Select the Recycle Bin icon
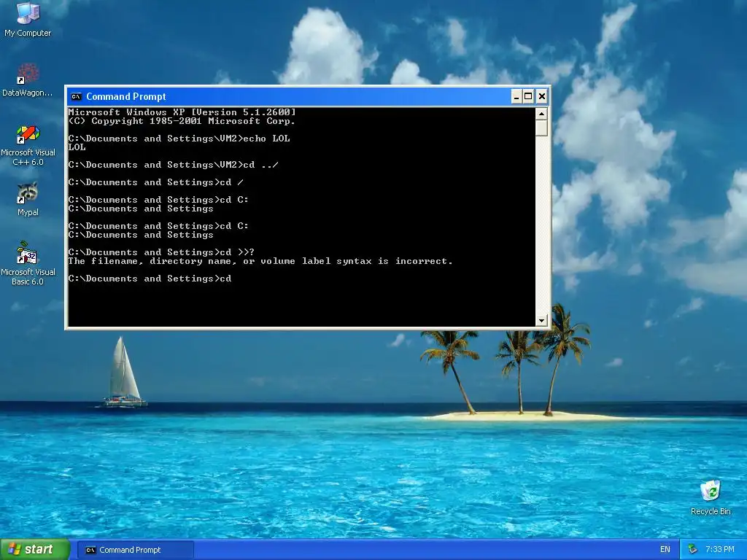This screenshot has width=747, height=560. click(x=711, y=497)
